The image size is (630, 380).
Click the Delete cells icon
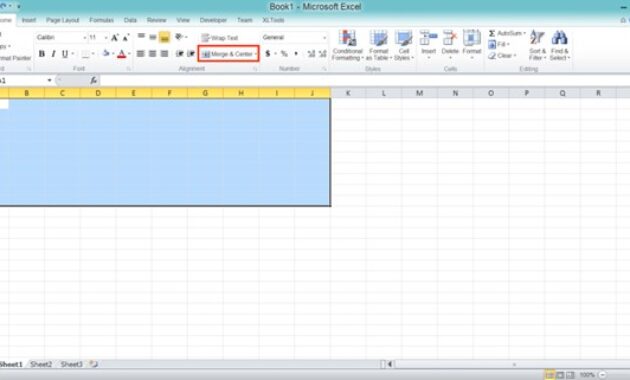(x=450, y=39)
